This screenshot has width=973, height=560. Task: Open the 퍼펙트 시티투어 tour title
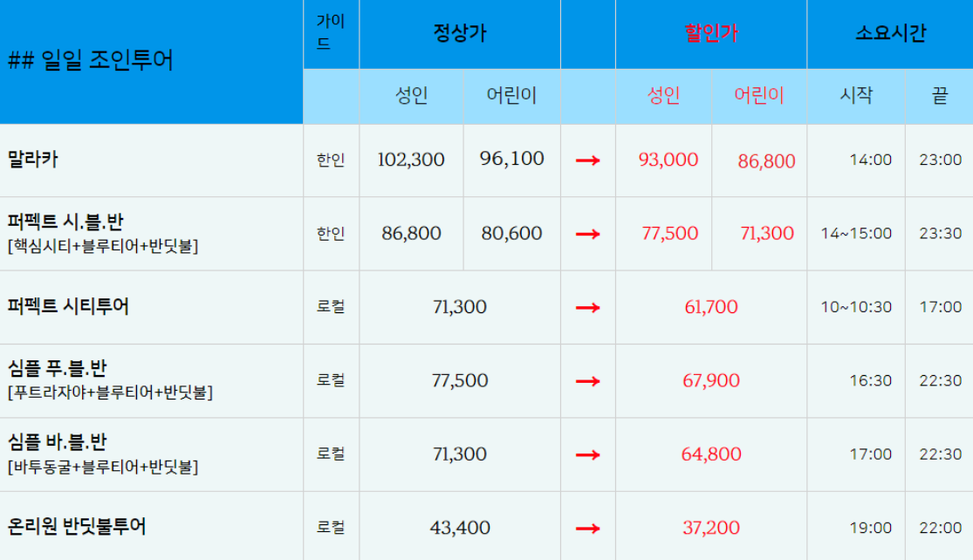(68, 306)
